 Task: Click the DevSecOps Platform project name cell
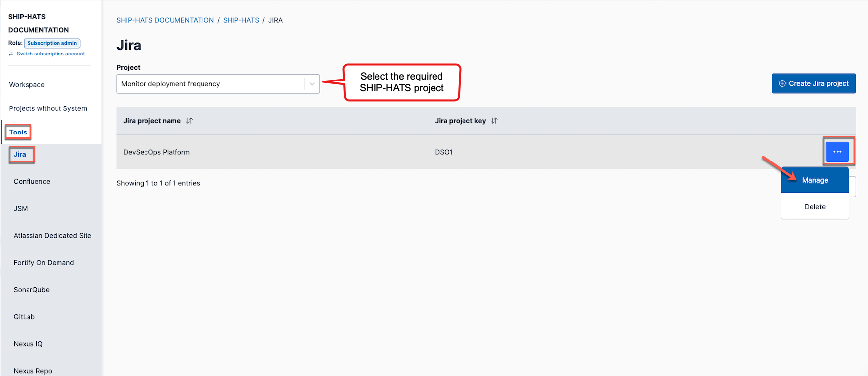(156, 152)
